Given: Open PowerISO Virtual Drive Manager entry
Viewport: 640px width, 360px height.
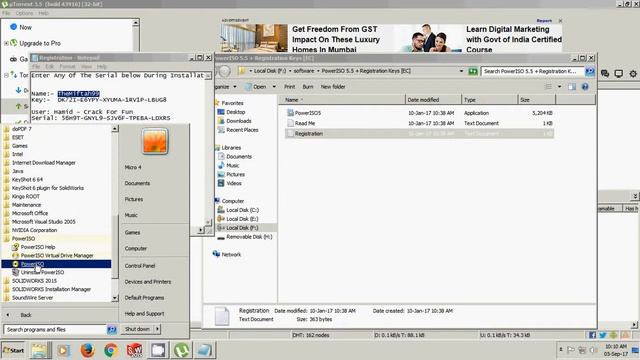Looking at the screenshot, I should tap(57, 256).
